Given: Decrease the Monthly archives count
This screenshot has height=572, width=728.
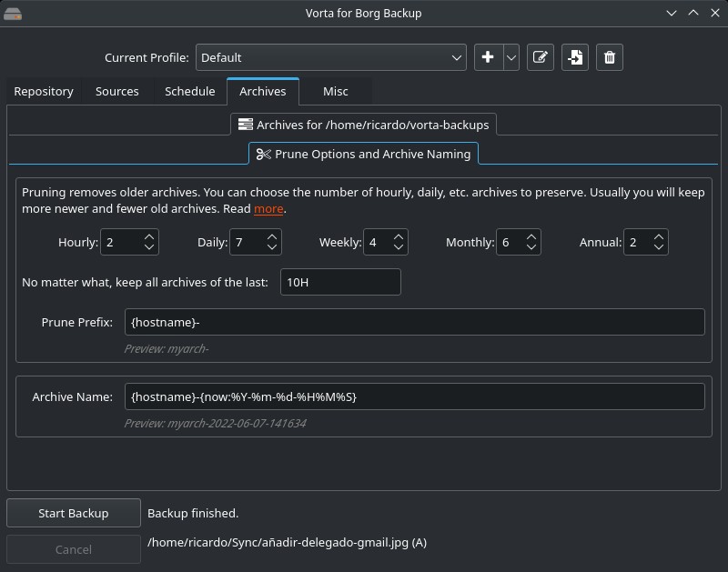Looking at the screenshot, I should click(x=531, y=247).
